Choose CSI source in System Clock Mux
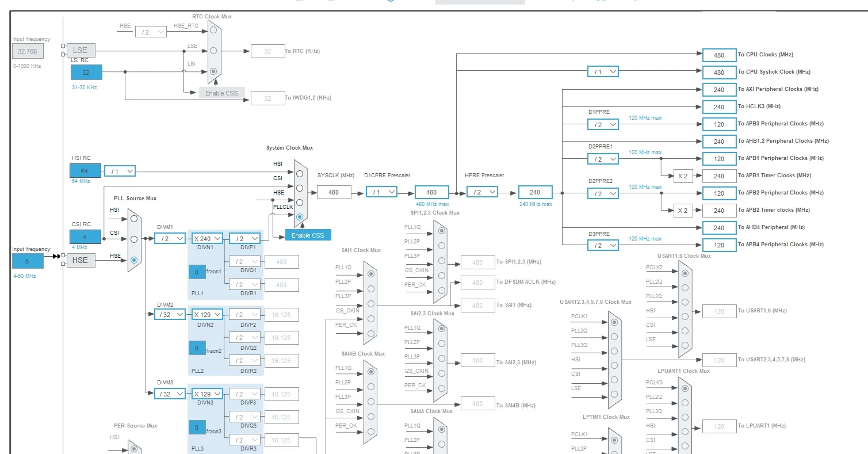Viewport: 868px width, 454px height. [300, 188]
